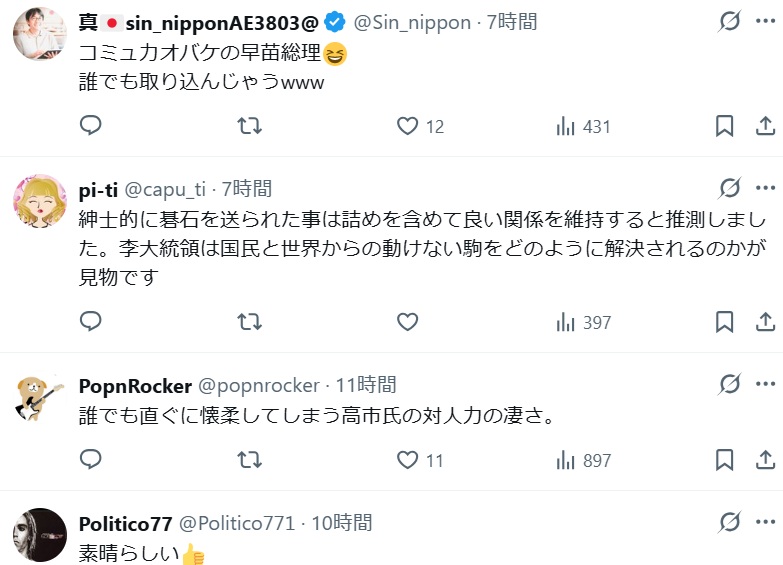Screen dimensions: 783x565
Task: Like sin_nippon's tweet with 12 likes
Action: pos(407,126)
